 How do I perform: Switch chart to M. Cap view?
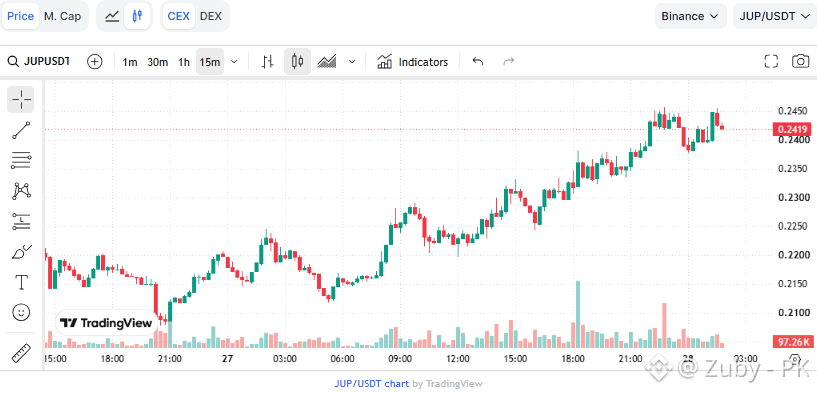[x=63, y=16]
